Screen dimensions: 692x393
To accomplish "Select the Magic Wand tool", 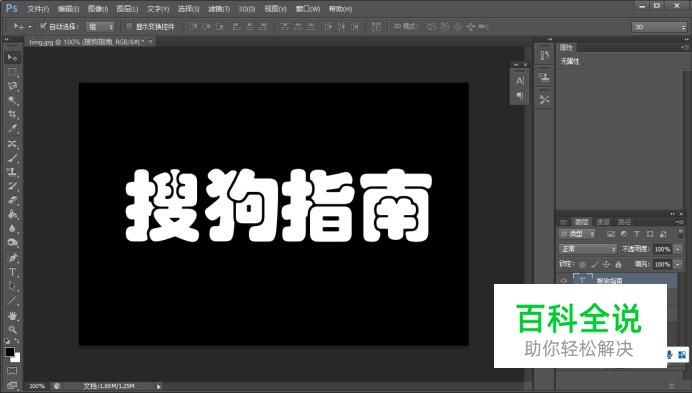I will [12, 100].
